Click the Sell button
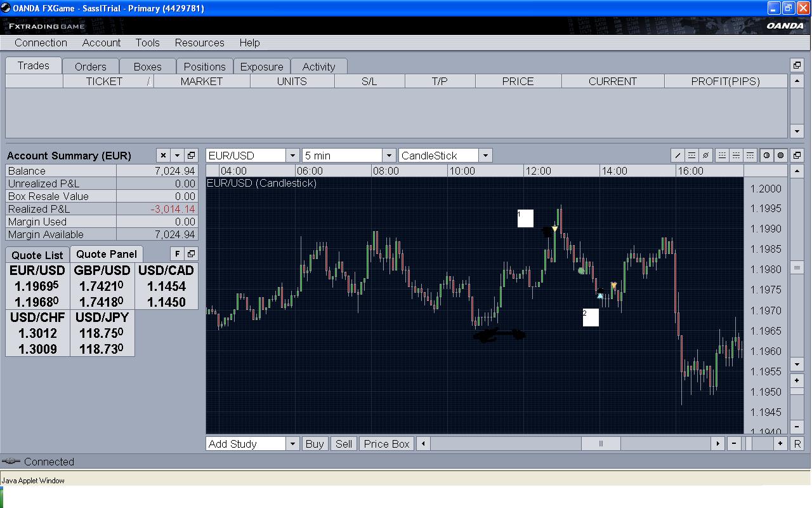812x508 pixels. coord(344,444)
